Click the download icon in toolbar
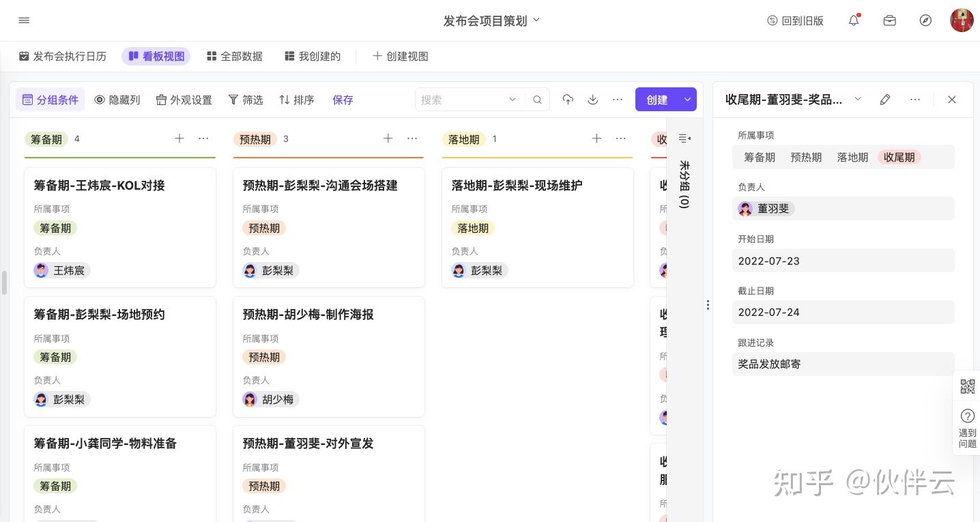The height and width of the screenshot is (522, 980). pos(592,100)
